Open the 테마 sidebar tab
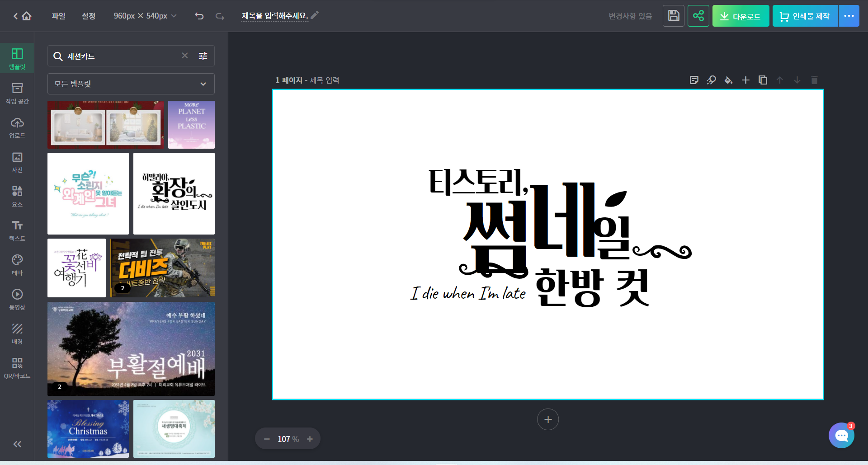868x465 pixels. [x=17, y=265]
